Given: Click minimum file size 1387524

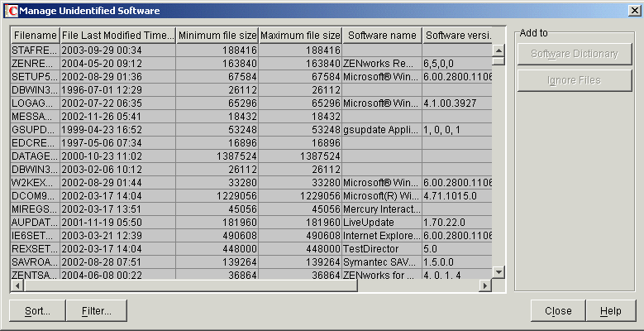Looking at the screenshot, I should [217, 156].
